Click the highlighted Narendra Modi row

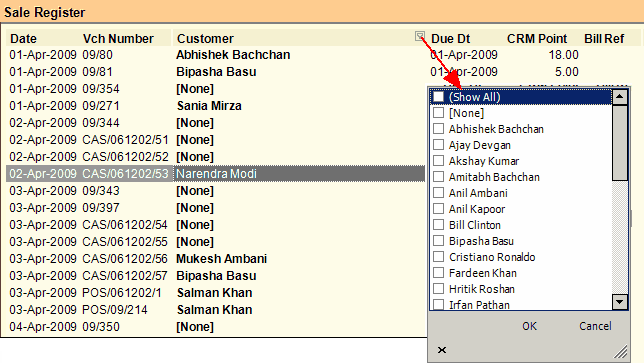216,174
